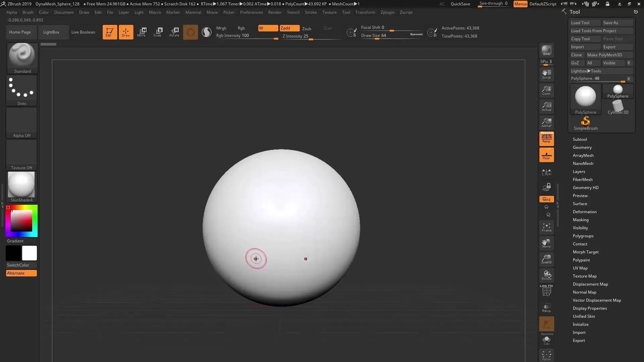644x362 pixels.
Task: Expand the Geometry section
Action: 582,147
